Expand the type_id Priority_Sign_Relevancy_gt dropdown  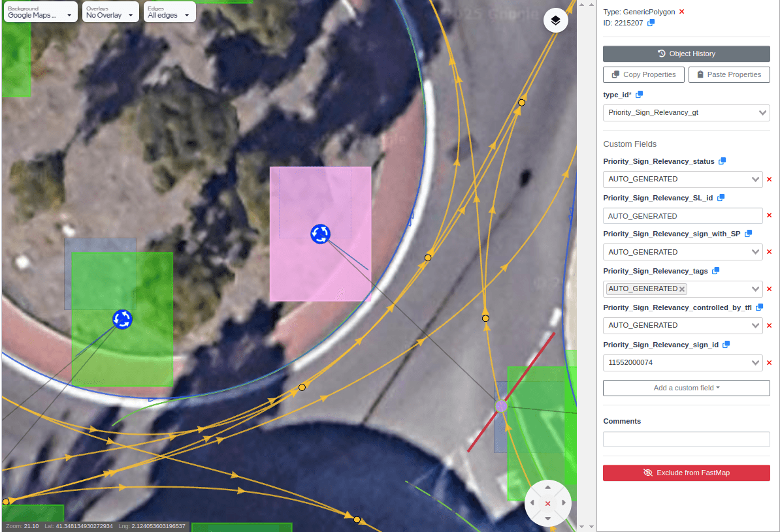[x=687, y=113]
